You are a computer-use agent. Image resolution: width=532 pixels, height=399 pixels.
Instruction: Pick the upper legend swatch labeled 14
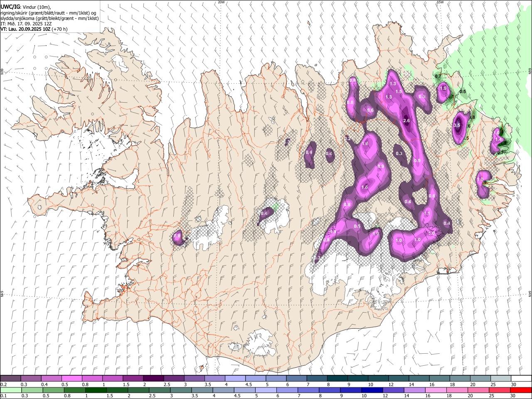419,378
